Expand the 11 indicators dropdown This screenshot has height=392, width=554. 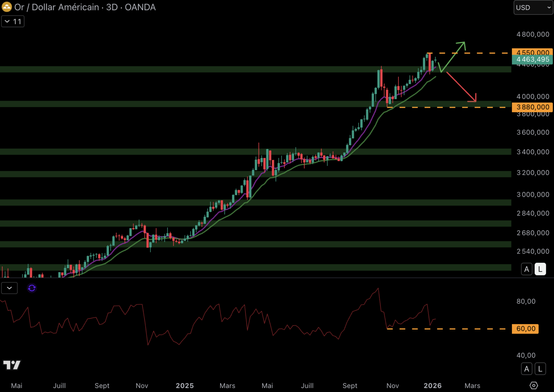tap(13, 21)
